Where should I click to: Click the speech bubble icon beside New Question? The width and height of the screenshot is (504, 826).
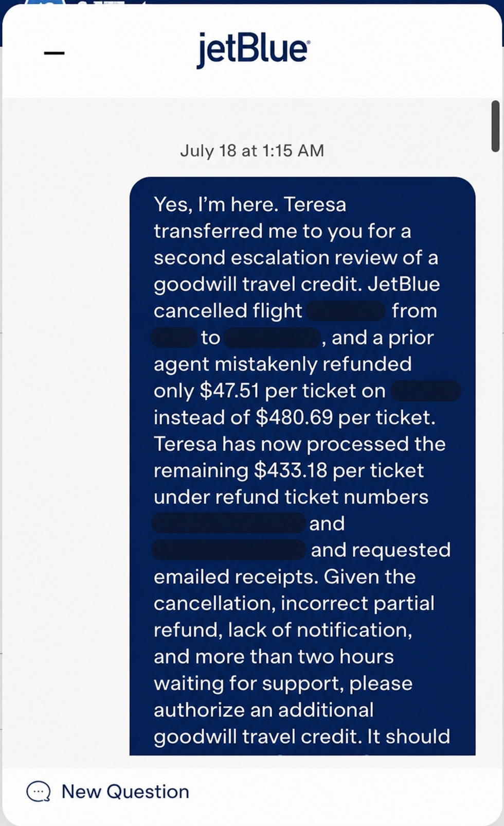click(39, 792)
